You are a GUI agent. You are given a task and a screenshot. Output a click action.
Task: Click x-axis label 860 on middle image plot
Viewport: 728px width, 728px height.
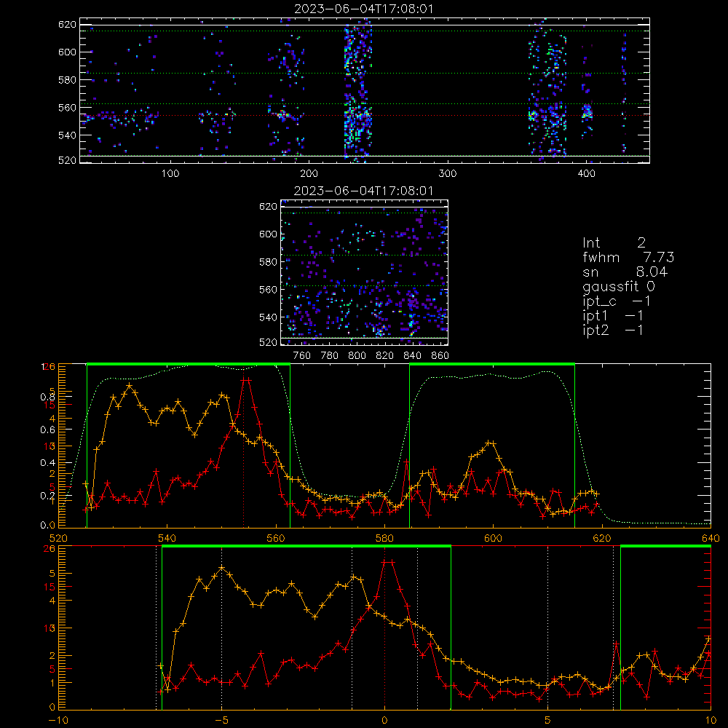[440, 356]
